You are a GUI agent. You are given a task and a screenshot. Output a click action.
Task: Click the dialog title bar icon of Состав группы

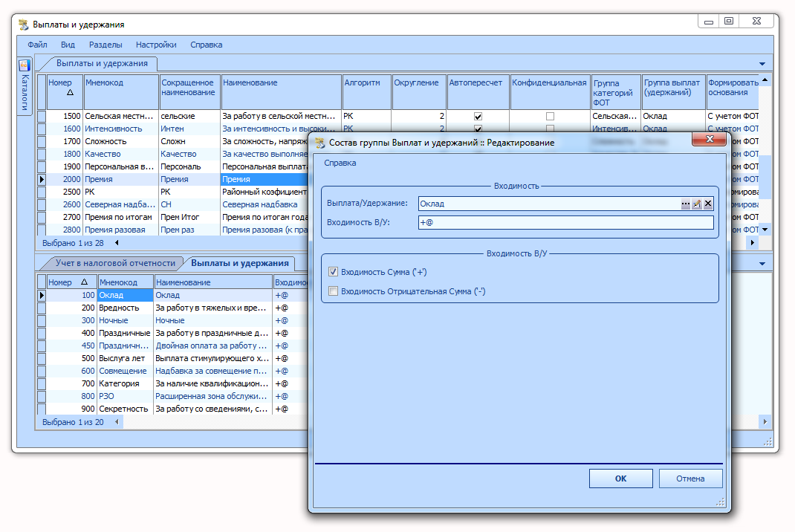point(320,143)
